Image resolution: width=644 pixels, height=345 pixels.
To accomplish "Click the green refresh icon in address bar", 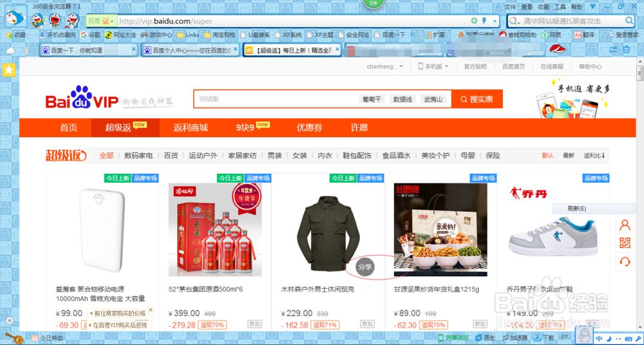I will tap(474, 21).
